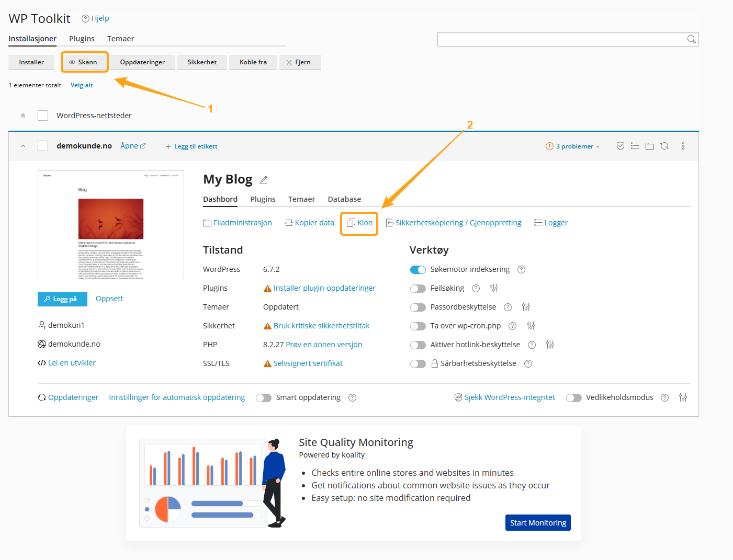Click the Start Monitoring button
The image size is (733, 560).
coord(538,523)
